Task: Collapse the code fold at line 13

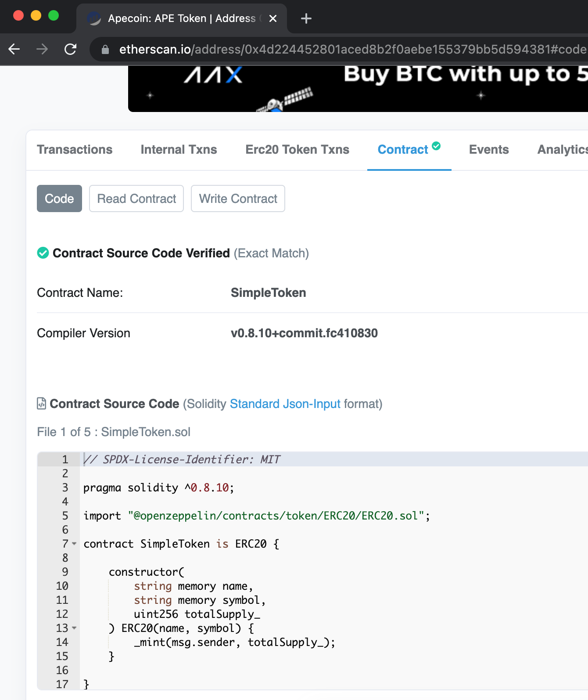Action: pos(75,628)
